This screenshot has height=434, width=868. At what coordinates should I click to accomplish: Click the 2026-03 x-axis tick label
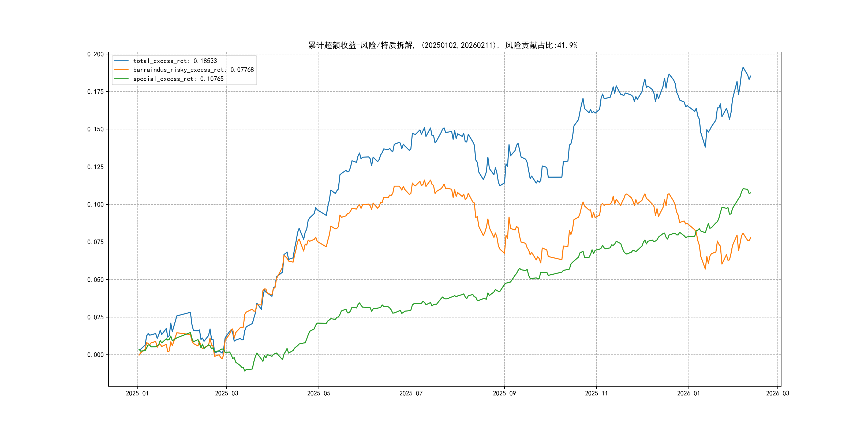pyautogui.click(x=777, y=393)
